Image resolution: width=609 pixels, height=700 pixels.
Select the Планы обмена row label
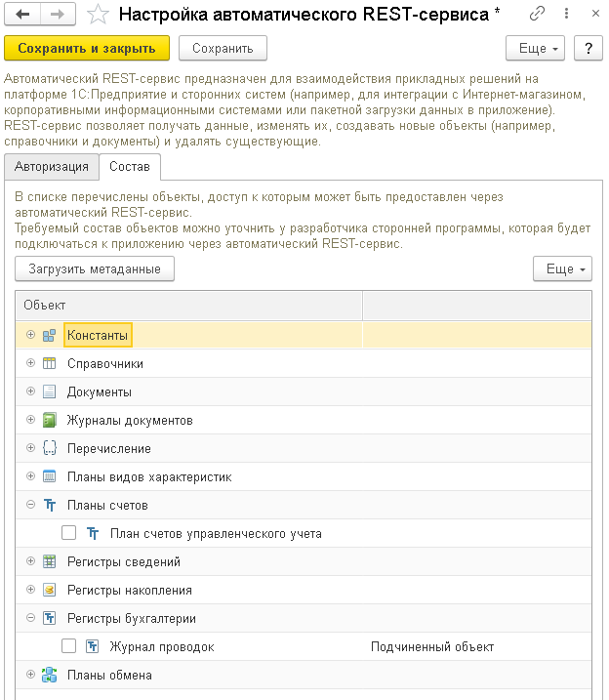(109, 675)
